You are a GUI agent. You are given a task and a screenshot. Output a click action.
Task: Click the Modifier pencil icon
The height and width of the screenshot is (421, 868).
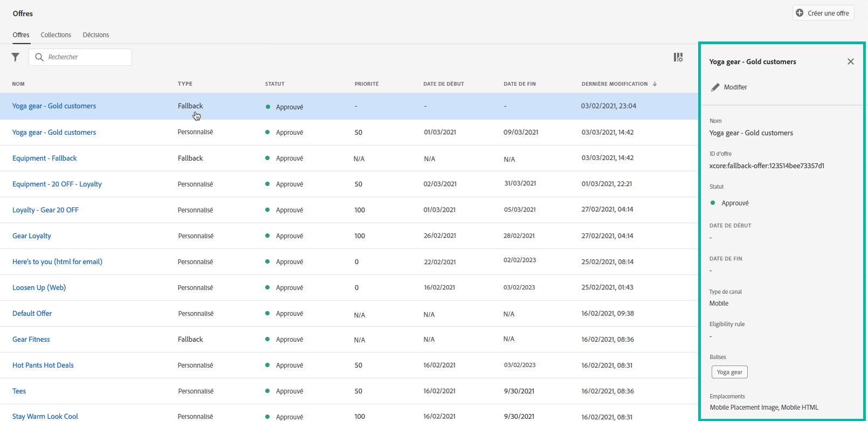pyautogui.click(x=715, y=87)
